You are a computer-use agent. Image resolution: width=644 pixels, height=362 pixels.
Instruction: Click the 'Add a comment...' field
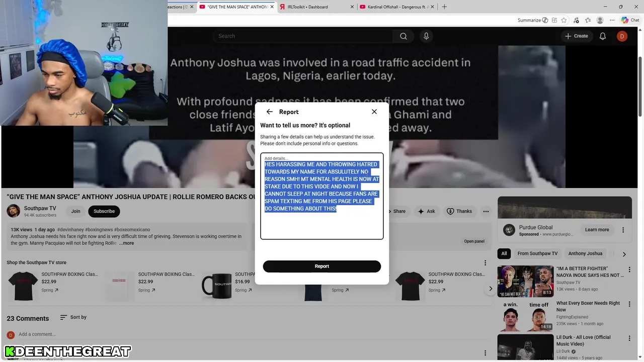(x=37, y=334)
